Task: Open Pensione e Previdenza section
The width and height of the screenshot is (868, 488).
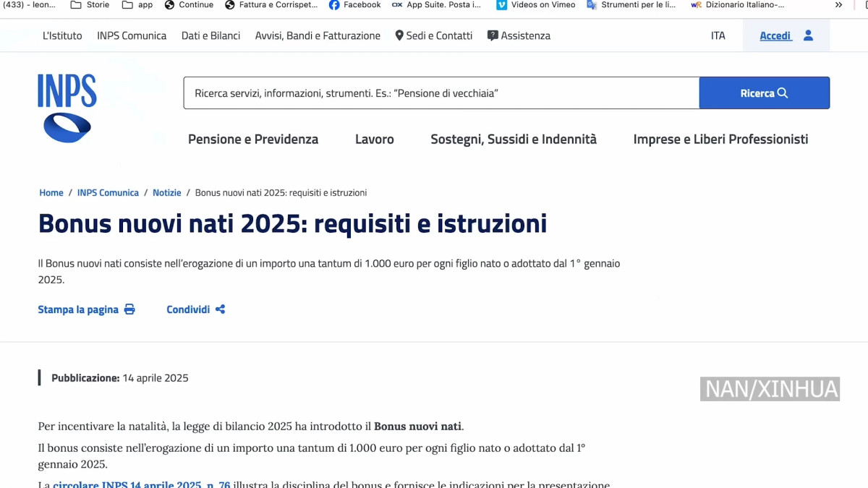Action: (x=253, y=140)
